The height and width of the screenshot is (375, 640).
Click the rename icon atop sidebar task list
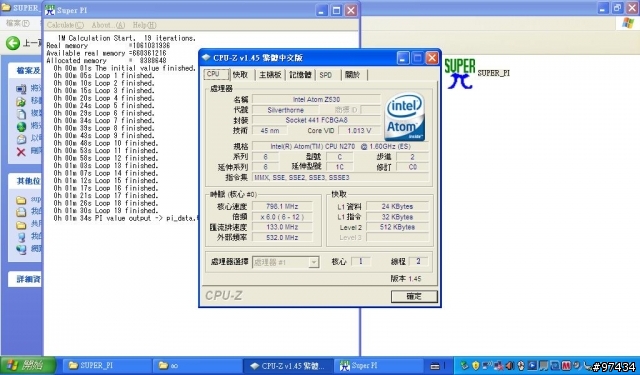point(21,89)
